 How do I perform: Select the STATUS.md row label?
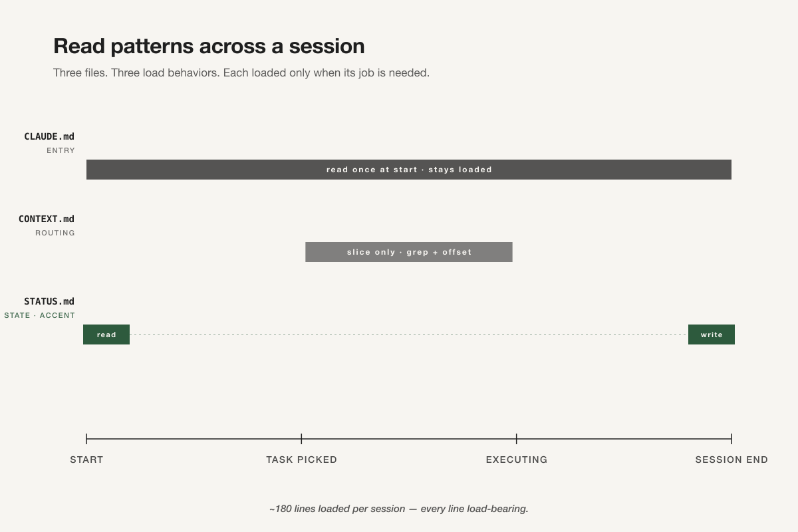[x=49, y=301]
